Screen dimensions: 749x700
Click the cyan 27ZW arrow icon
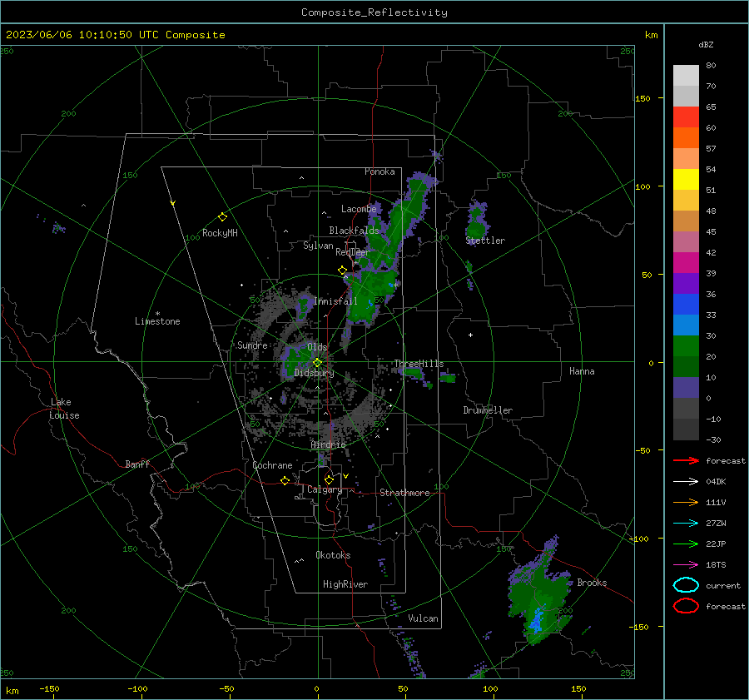pos(686,524)
